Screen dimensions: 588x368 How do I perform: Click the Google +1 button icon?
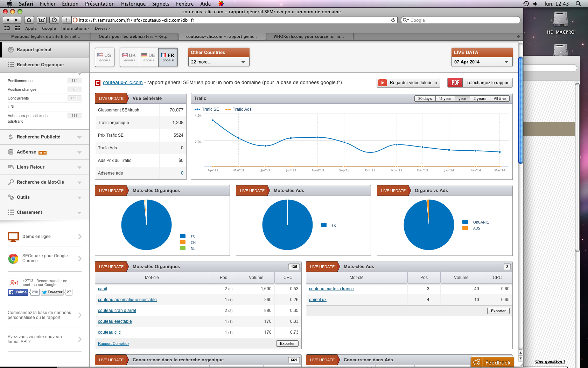click(x=14, y=283)
